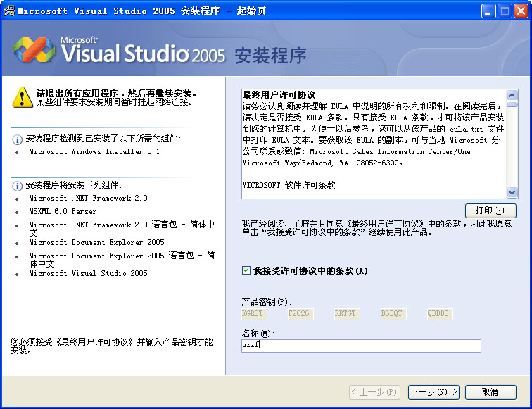
Task: Click the installer icon in the title bar
Action: 9,11
